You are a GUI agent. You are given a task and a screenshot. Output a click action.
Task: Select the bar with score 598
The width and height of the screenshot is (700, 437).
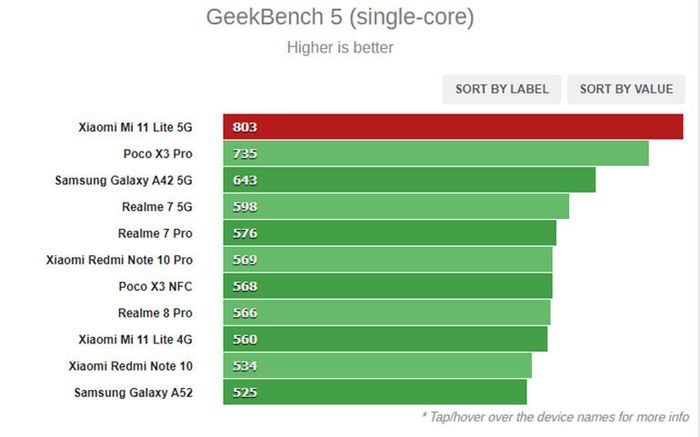tap(396, 207)
